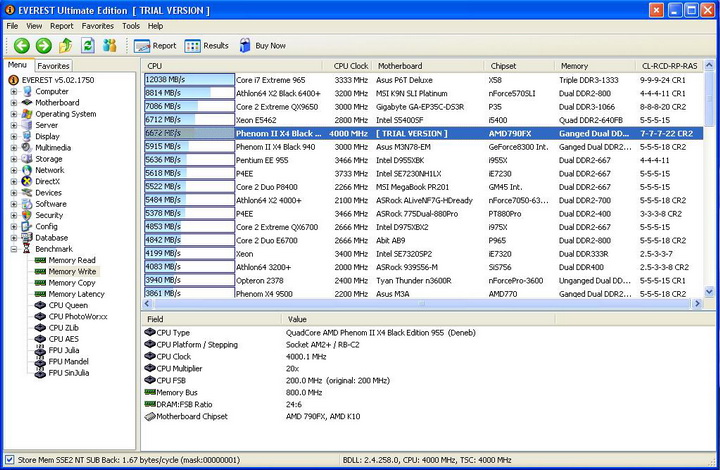The image size is (720, 470).
Task: Select the Opteron 2378 row
Action: 422,280
